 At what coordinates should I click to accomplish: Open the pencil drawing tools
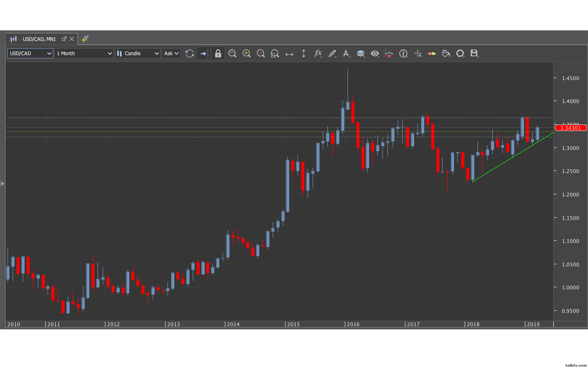332,53
